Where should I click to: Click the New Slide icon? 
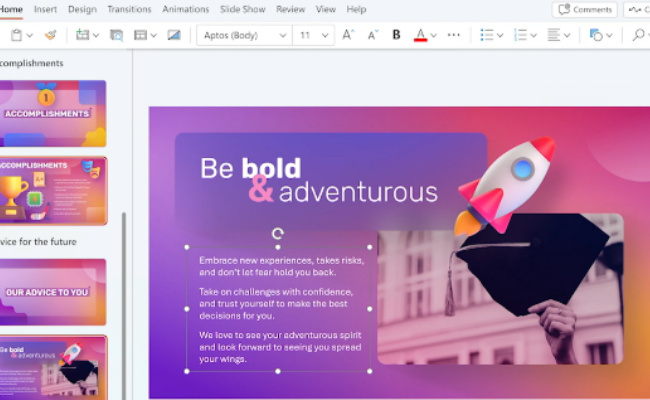[82, 35]
